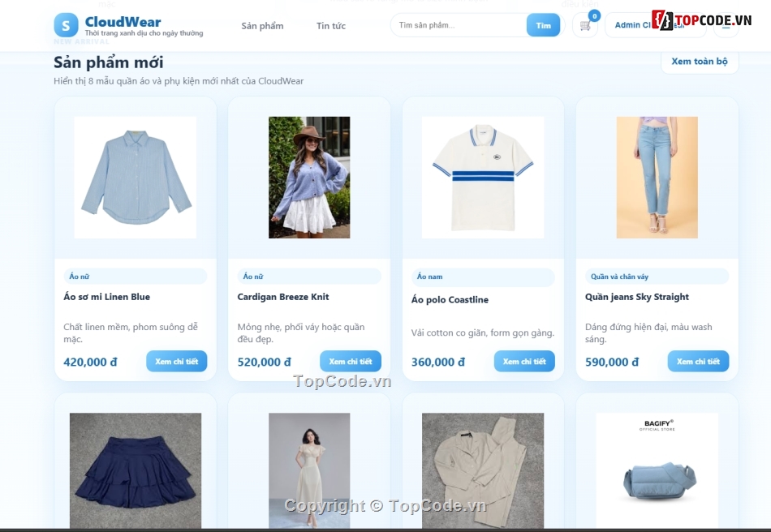
Task: Click the Áo sơ mi Linen Blue title
Action: click(x=106, y=297)
